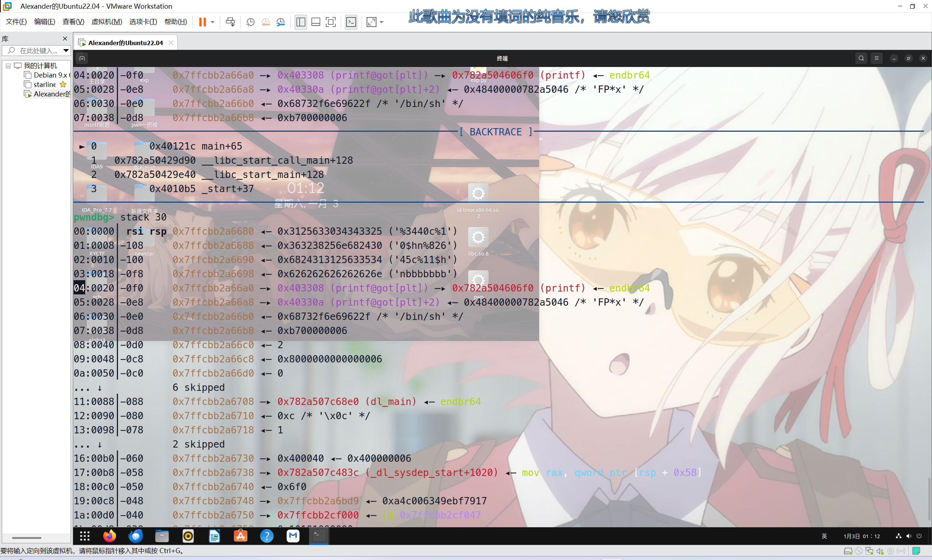Click new terminal tab icon
This screenshot has width=932, height=560.
click(82, 58)
